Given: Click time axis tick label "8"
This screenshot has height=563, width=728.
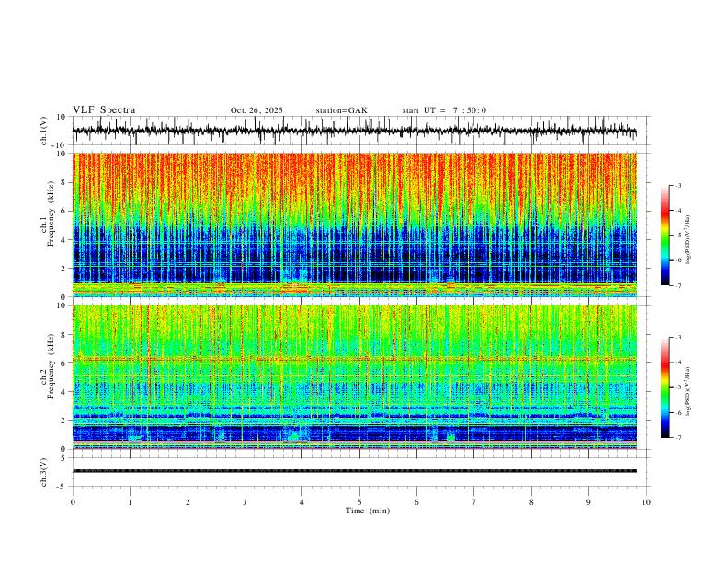Looking at the screenshot, I should [x=531, y=502].
